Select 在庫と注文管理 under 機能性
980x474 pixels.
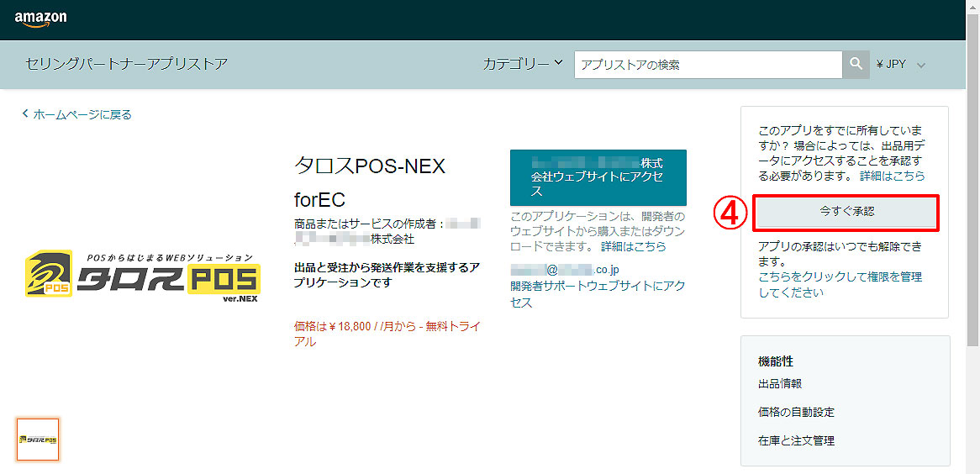796,440
